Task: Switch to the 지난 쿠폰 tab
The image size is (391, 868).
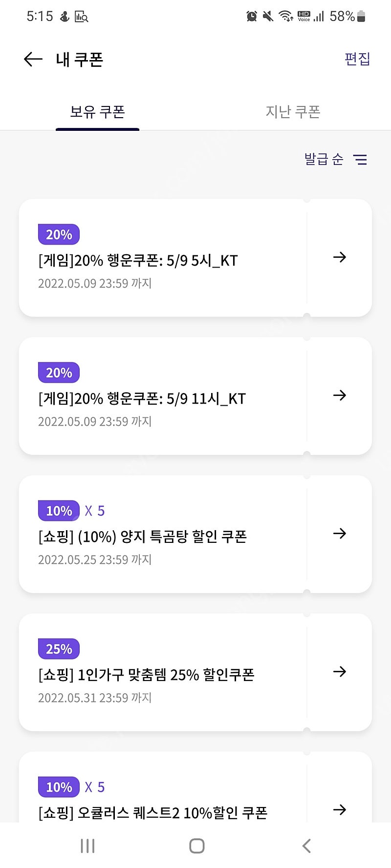Action: [293, 112]
